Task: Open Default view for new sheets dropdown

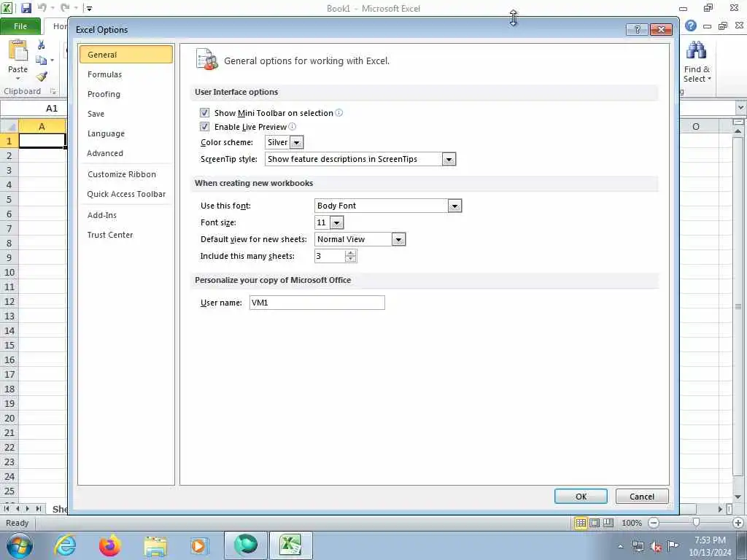Action: point(398,239)
